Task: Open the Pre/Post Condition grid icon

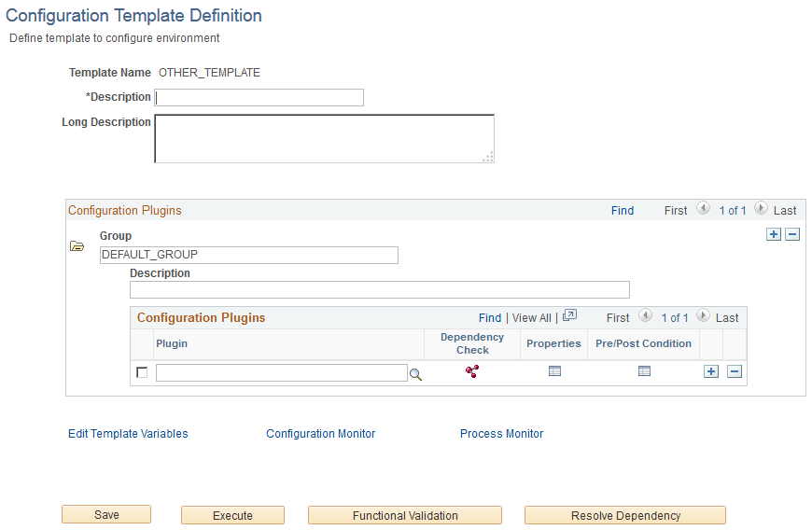Action: [x=644, y=371]
